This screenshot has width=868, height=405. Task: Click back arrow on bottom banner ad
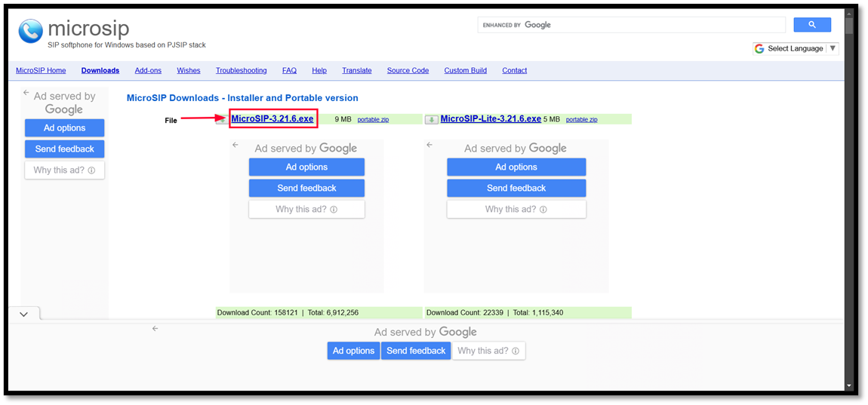[155, 328]
